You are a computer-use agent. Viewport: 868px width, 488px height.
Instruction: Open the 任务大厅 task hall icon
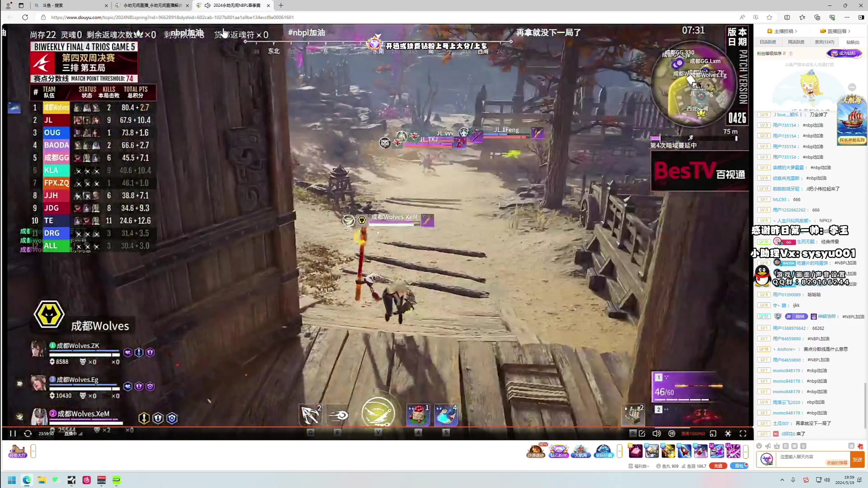point(18,451)
